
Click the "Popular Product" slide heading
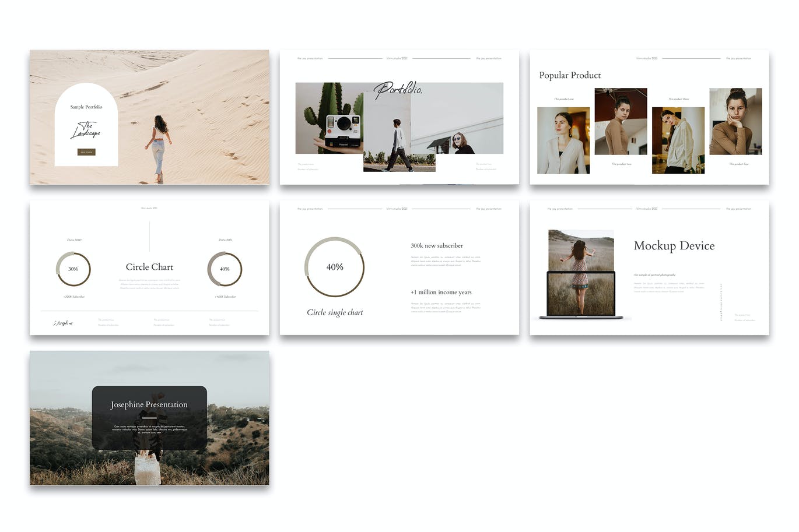(570, 75)
